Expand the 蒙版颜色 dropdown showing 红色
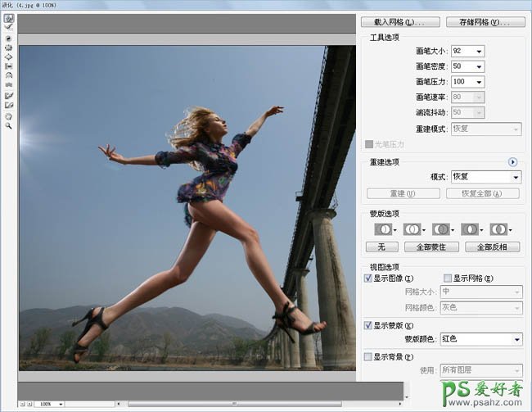The width and height of the screenshot is (532, 412). coord(516,339)
